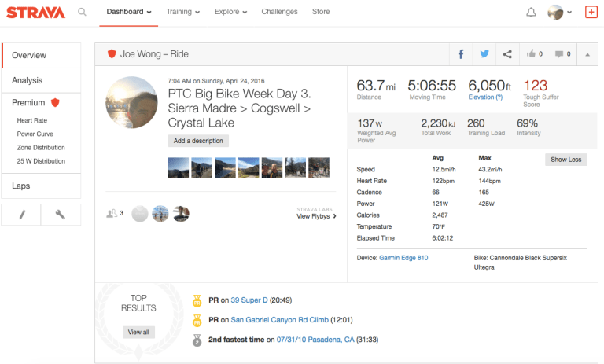The height and width of the screenshot is (364, 604).
Task: Share ride on Facebook
Action: tap(461, 54)
